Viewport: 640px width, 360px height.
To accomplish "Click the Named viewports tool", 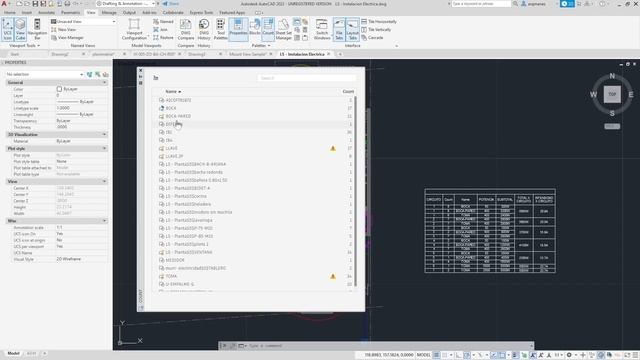I will coord(163,22).
